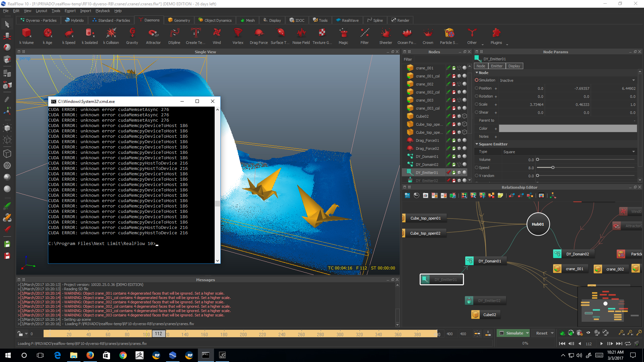Select the arrow selection tool in left sidebar
The height and width of the screenshot is (362, 644).
coord(7,24)
